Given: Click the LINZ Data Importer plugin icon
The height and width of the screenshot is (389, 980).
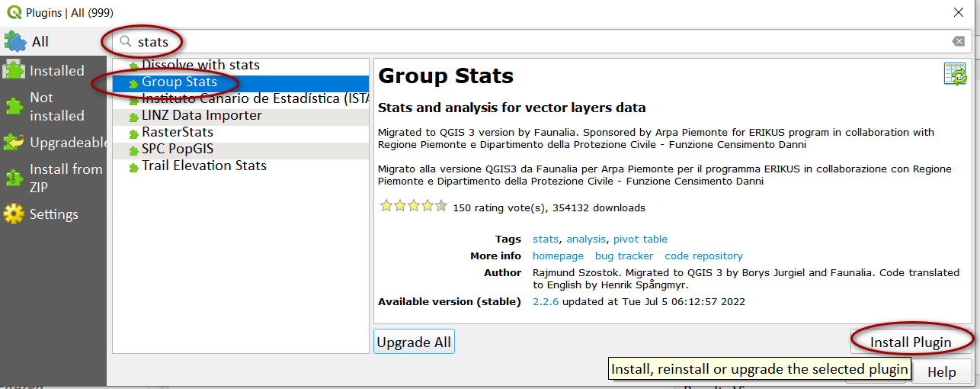Looking at the screenshot, I should [134, 117].
